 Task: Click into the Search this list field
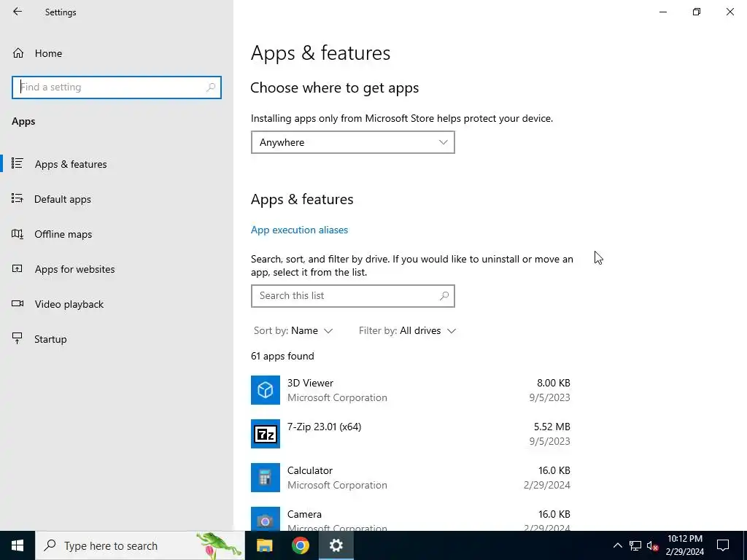pos(353,296)
